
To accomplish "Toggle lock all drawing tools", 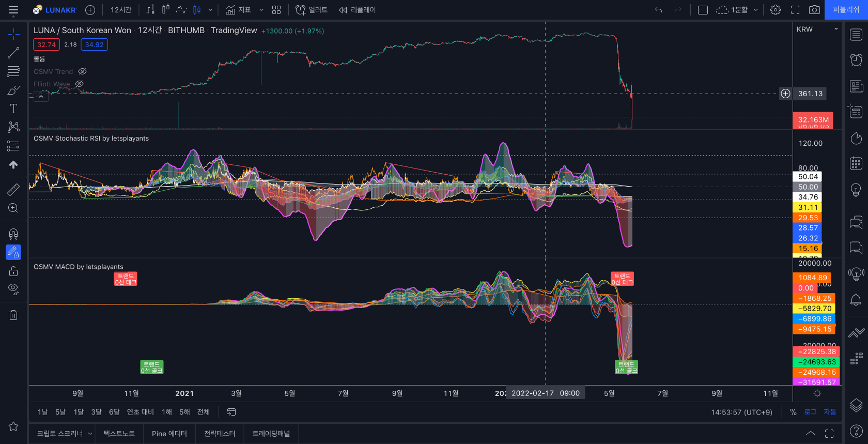I will click(x=13, y=271).
